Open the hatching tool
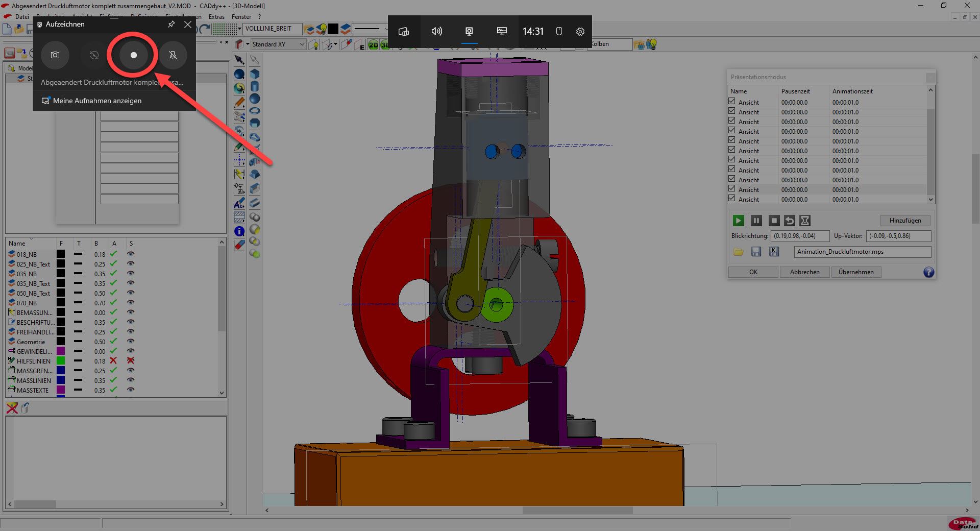Screen dimensions: 980x531 tap(239, 218)
